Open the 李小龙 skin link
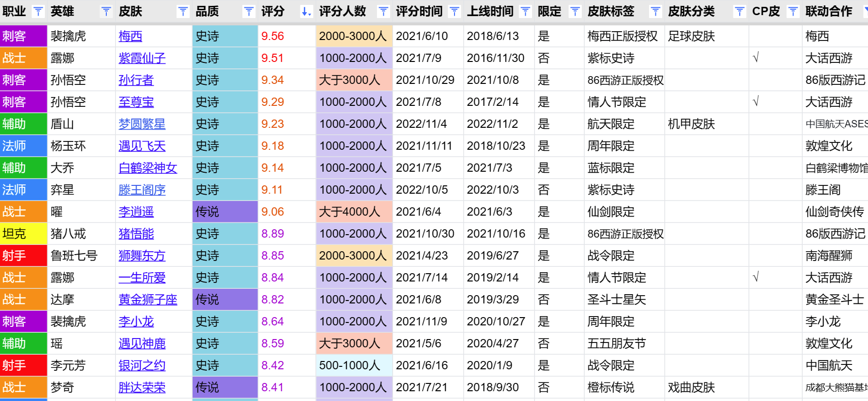Viewport: 868px width, 401px height. coord(136,321)
